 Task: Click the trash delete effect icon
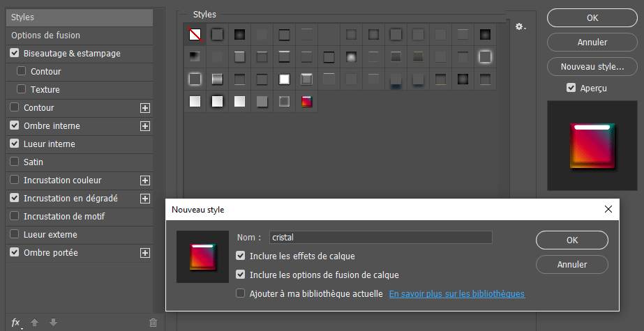(x=153, y=323)
